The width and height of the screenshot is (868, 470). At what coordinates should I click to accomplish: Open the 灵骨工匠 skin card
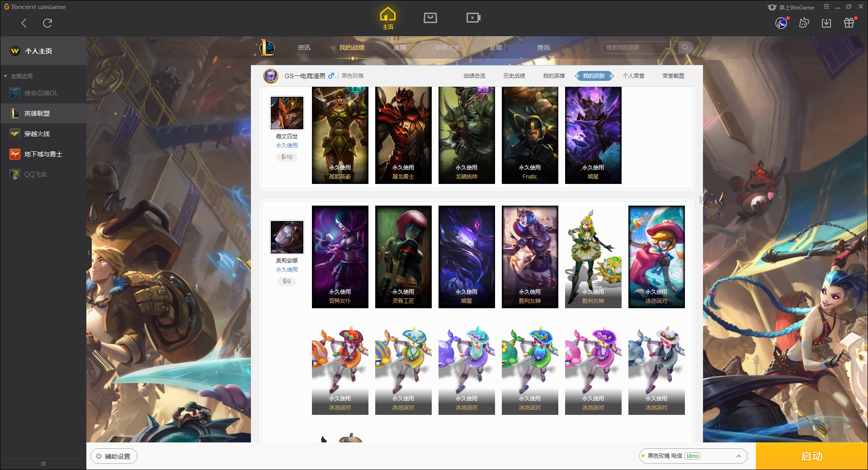403,257
